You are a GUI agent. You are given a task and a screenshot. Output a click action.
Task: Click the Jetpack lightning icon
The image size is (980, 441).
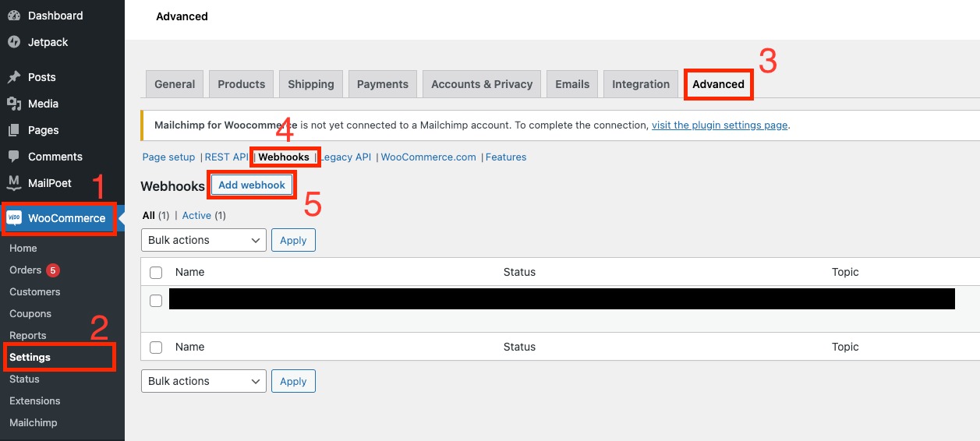coord(13,42)
